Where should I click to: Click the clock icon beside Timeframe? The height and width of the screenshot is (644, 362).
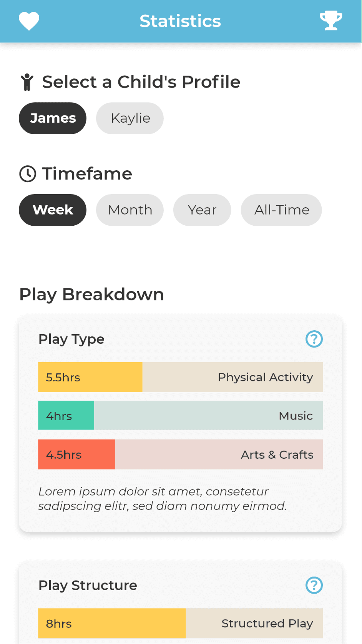click(x=28, y=174)
